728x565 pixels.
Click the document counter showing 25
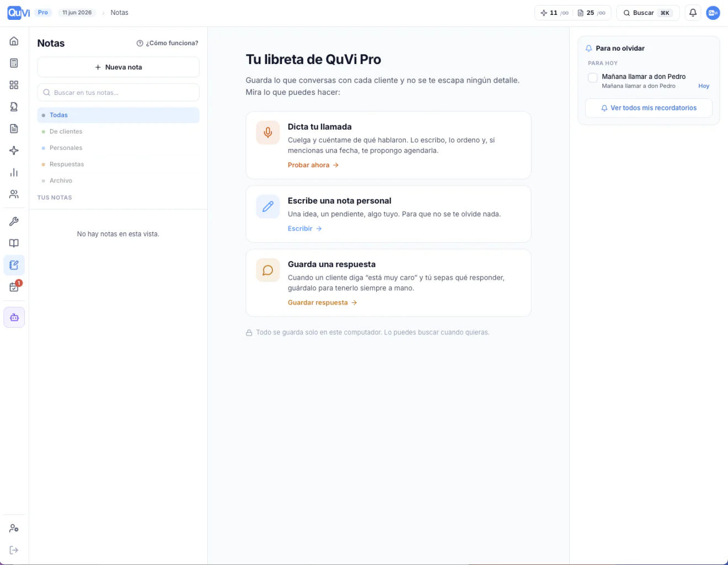pyautogui.click(x=591, y=13)
